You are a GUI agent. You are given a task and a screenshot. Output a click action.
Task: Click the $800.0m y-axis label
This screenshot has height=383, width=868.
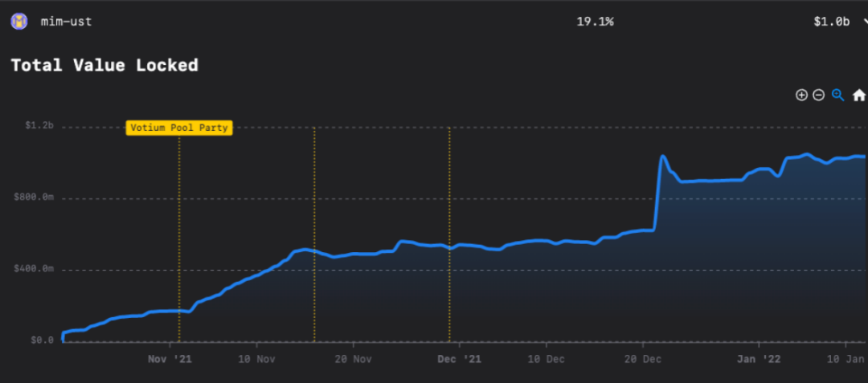pos(34,198)
